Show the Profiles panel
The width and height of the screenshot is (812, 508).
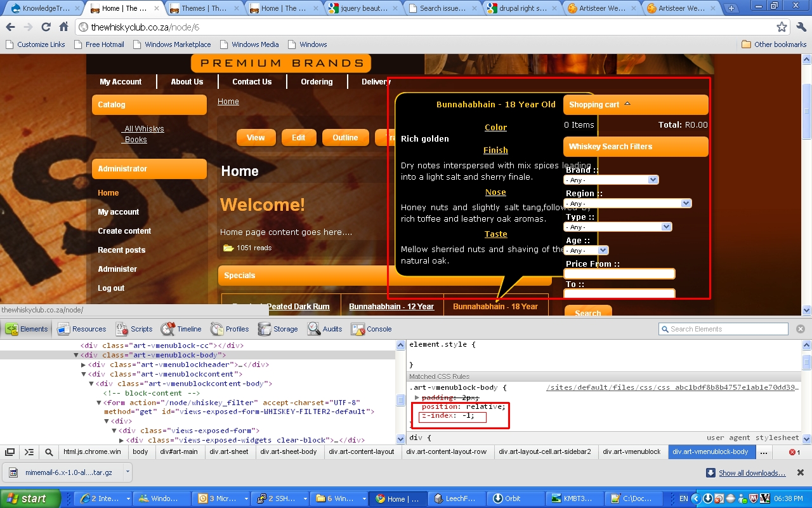[x=229, y=329]
